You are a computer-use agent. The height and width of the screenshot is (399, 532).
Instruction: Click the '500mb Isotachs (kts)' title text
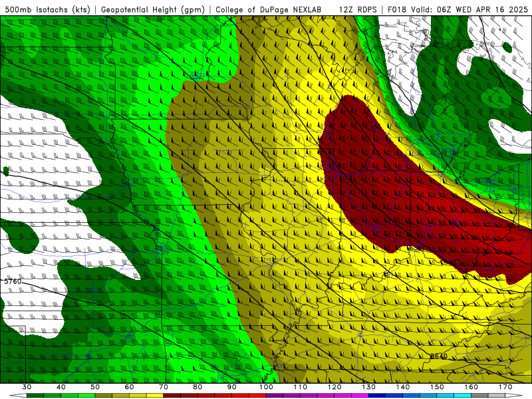(x=48, y=9)
